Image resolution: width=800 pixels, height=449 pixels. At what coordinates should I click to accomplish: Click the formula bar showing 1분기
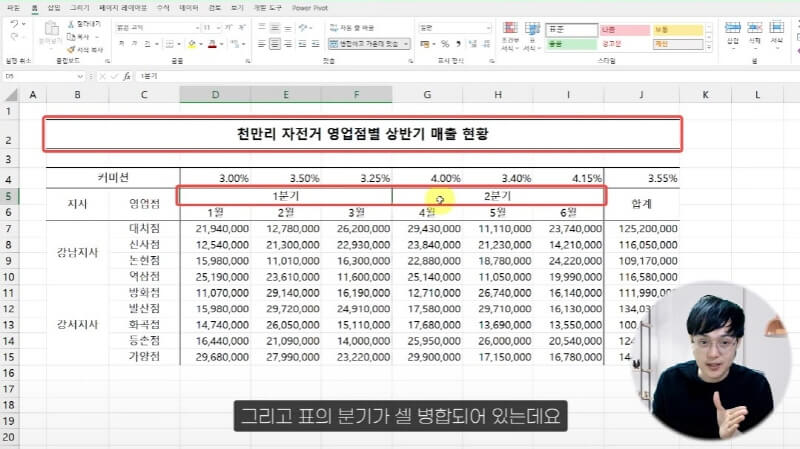click(x=467, y=76)
